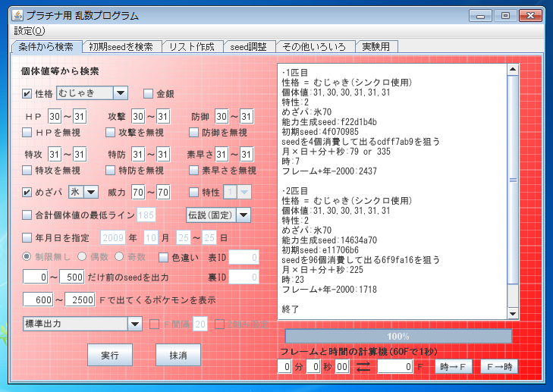Click the frame end field 2500
The width and height of the screenshot is (553, 392).
point(80,299)
